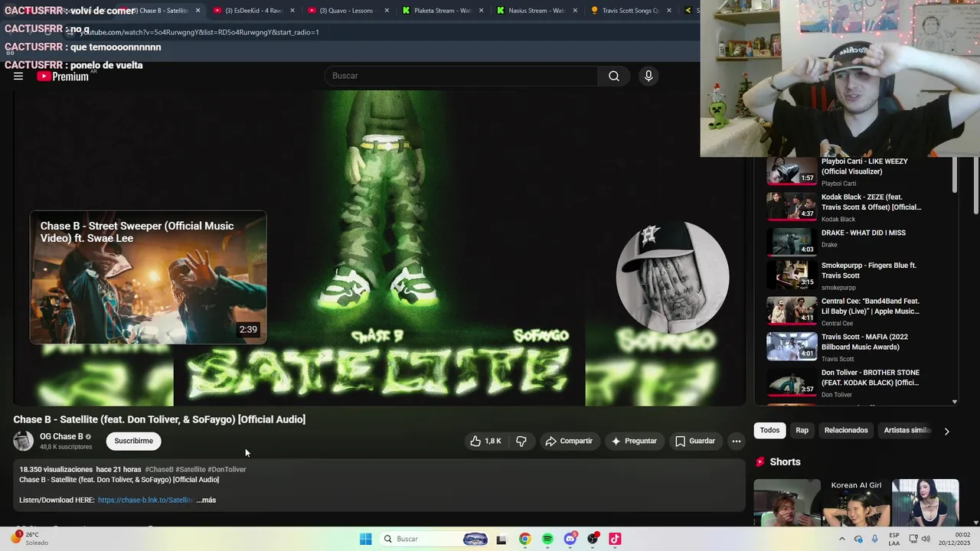Open the Windows Start menu

point(366,539)
